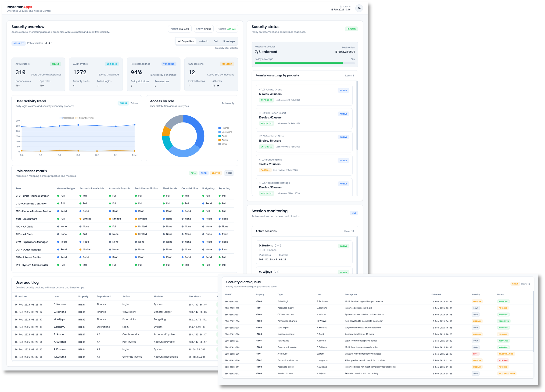The image size is (545, 392).
Task: Open the Period 2026.01 selector
Action: (180, 29)
